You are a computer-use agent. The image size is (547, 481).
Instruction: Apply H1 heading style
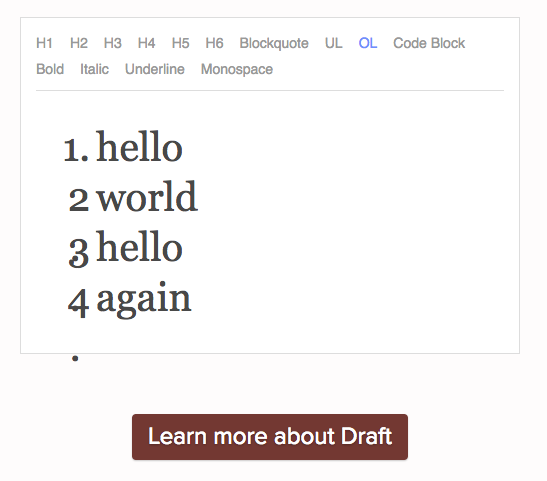(44, 43)
